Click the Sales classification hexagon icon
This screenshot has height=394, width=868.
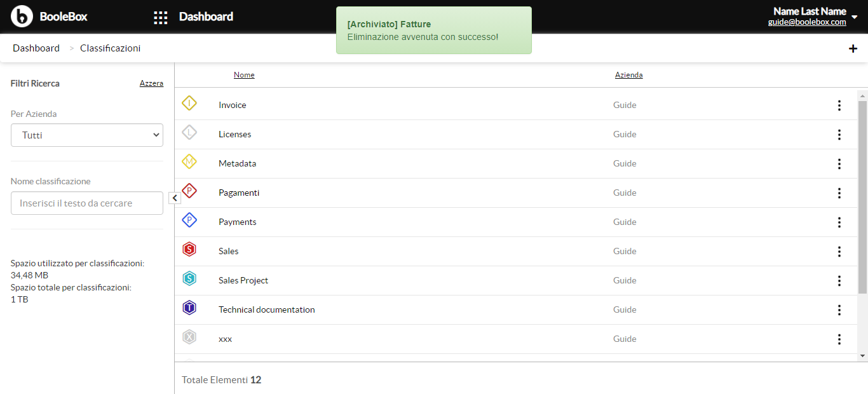189,249
